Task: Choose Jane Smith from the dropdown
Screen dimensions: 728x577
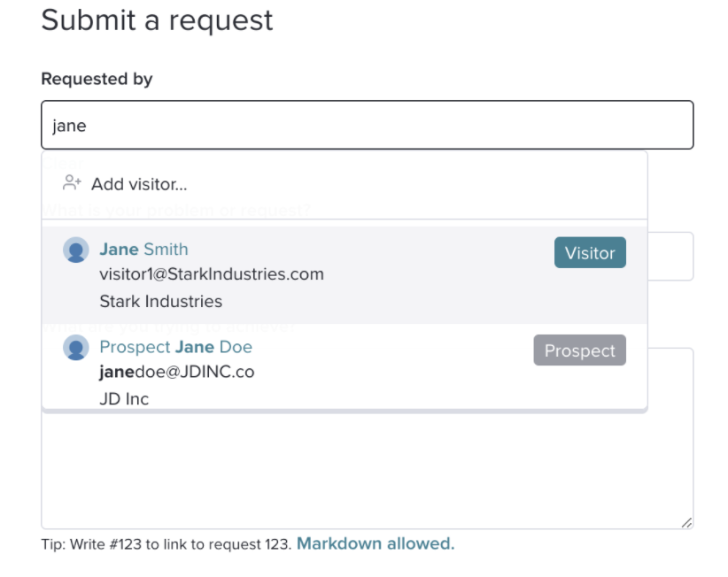Action: pyautogui.click(x=345, y=275)
